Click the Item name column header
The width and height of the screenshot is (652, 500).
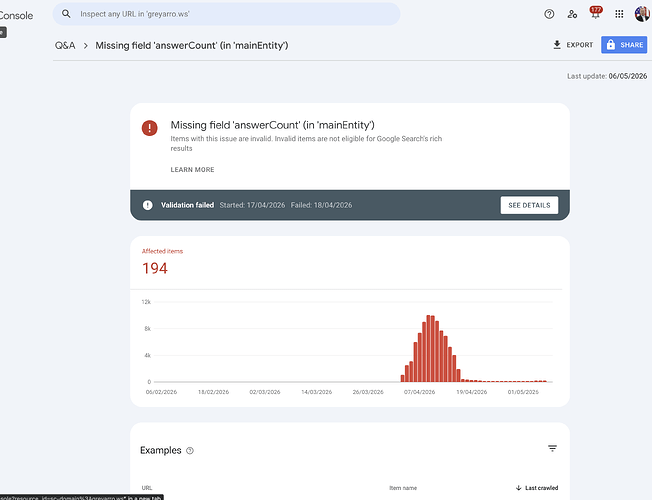click(x=403, y=488)
